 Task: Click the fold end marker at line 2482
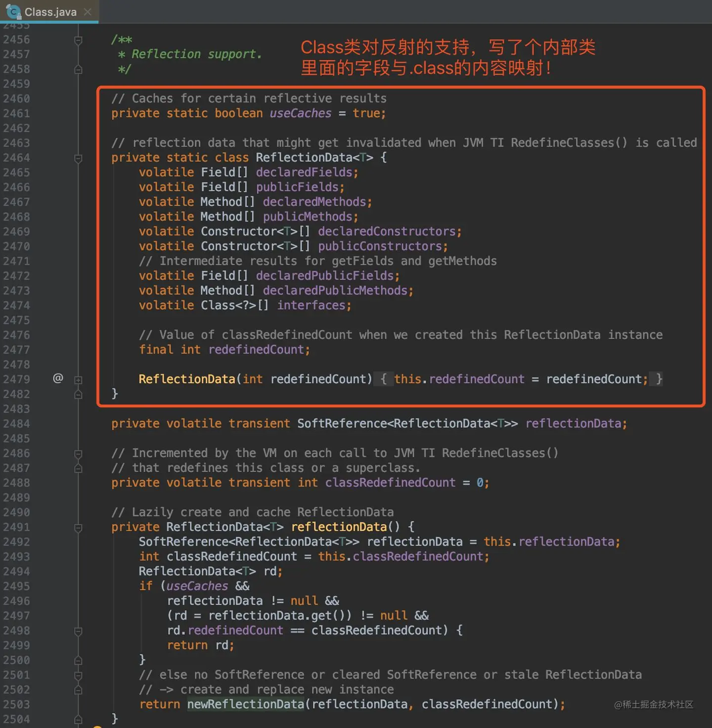(78, 395)
